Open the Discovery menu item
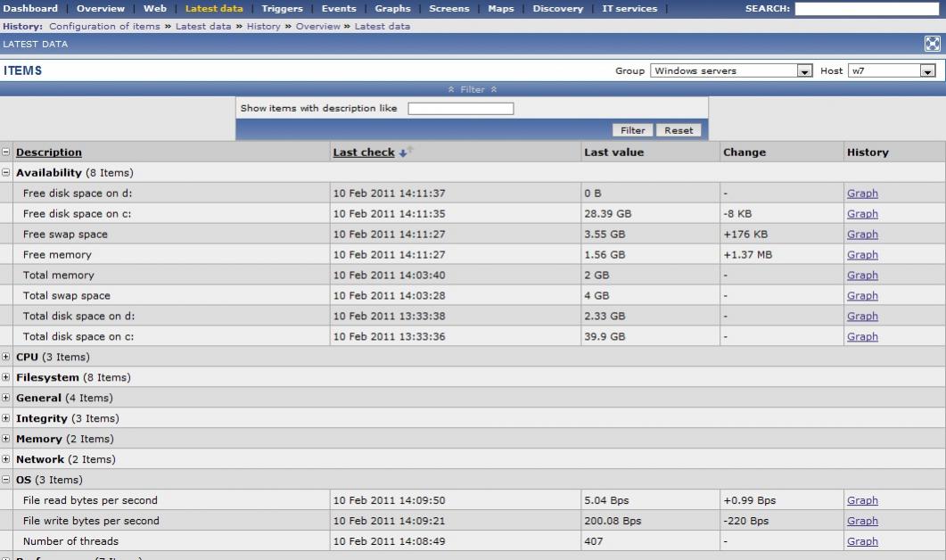This screenshot has height=560, width=946. [557, 8]
